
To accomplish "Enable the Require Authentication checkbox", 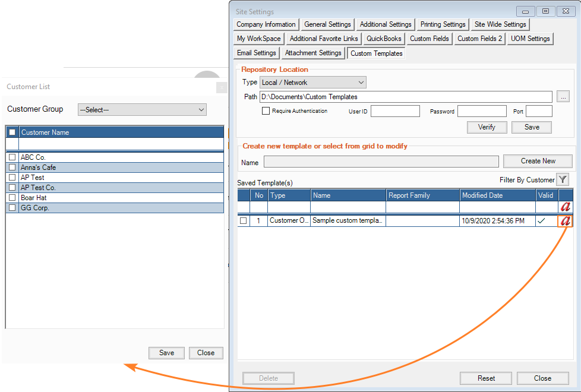I will pos(266,111).
